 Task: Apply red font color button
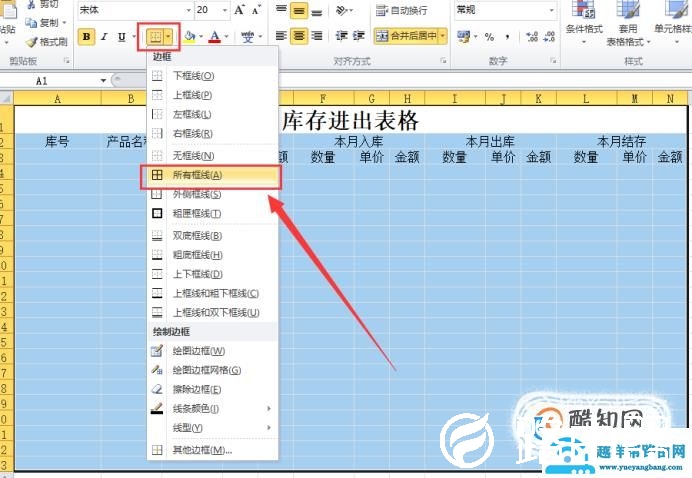coord(215,37)
